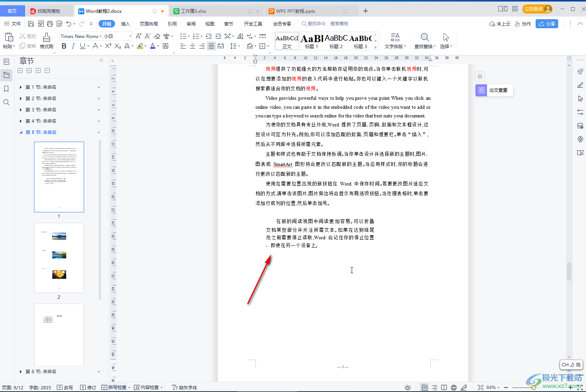The width and height of the screenshot is (586, 392).
Task: Open the 页面布局 (Page Layout) tab
Action: click(149, 24)
